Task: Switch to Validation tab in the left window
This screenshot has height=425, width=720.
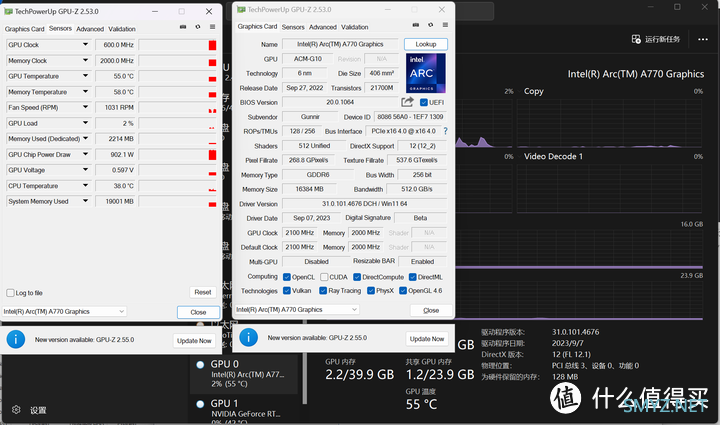Action: click(122, 29)
